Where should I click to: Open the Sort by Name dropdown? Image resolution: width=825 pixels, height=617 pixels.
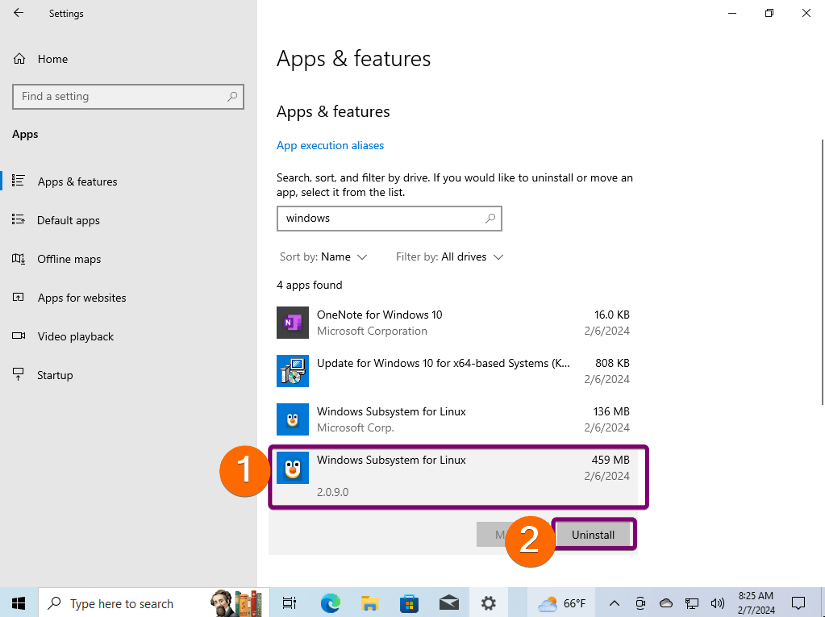(x=323, y=257)
